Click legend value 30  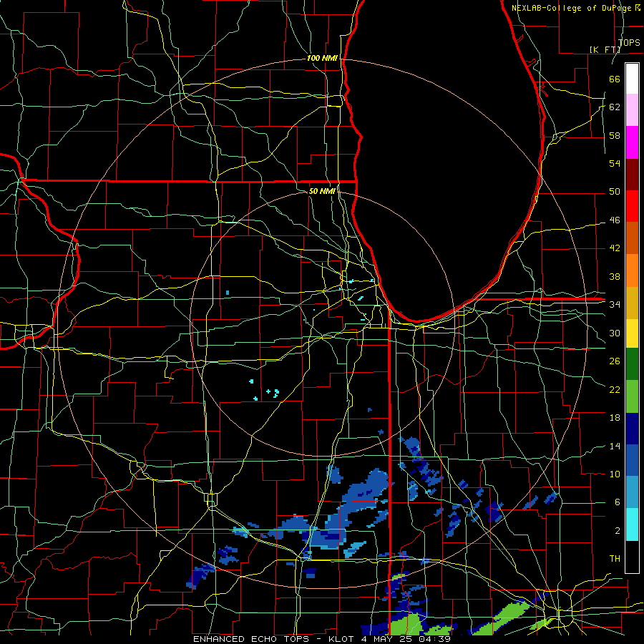615,333
